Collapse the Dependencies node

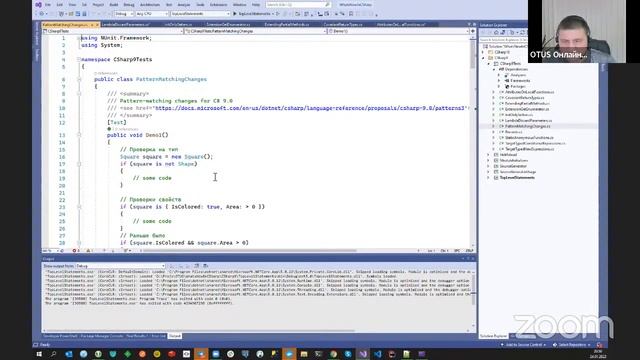(x=494, y=69)
